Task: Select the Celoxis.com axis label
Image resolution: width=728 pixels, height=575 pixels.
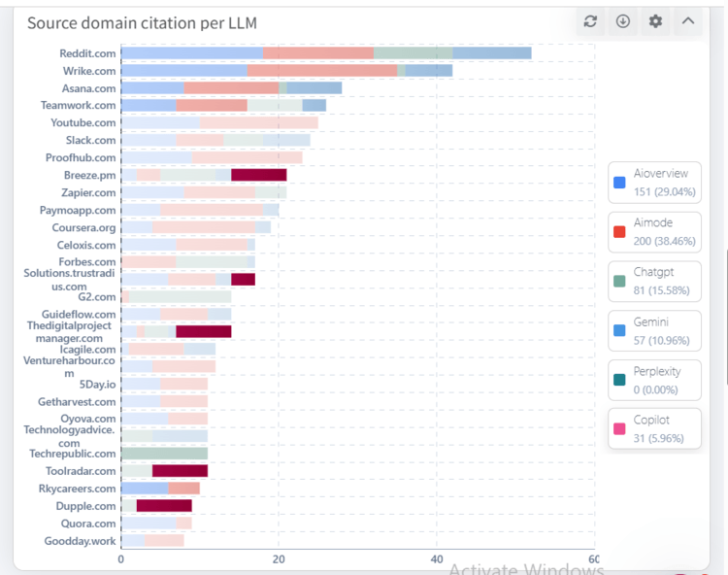Action: pos(86,245)
